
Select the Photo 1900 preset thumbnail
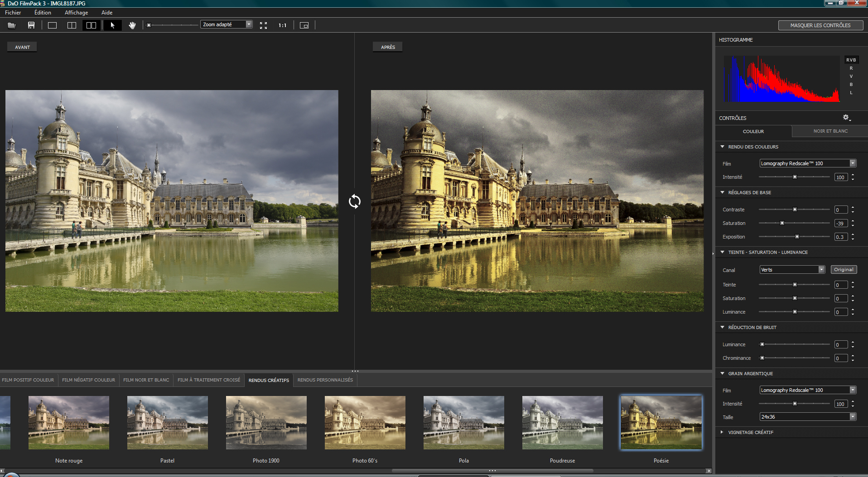click(266, 423)
